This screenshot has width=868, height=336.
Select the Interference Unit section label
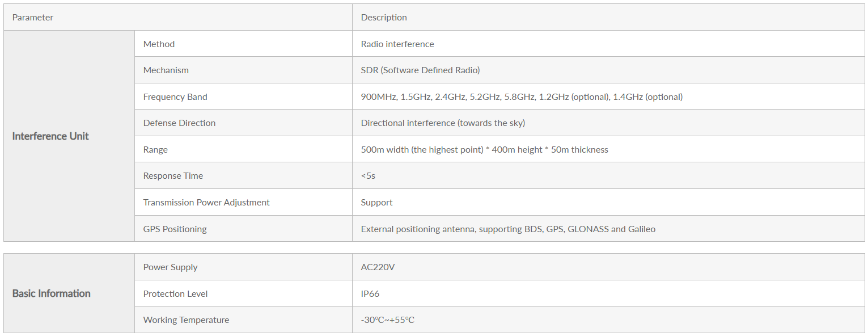[50, 136]
